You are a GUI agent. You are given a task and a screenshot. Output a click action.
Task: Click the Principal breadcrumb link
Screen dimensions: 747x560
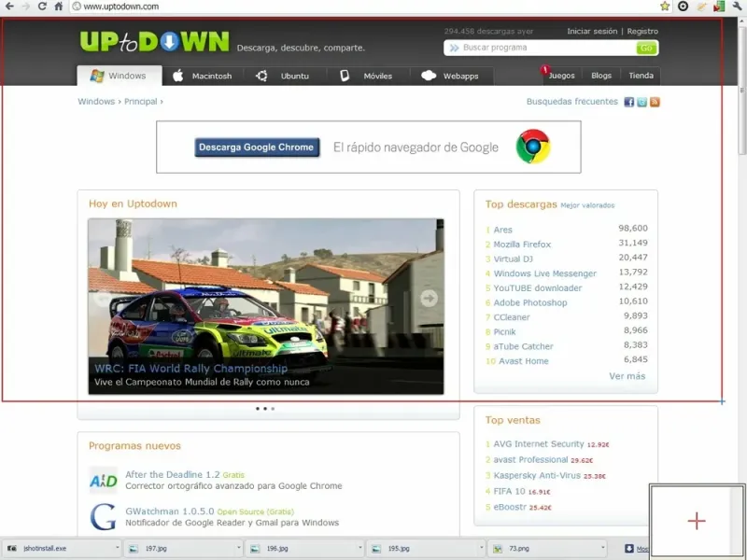click(x=141, y=102)
